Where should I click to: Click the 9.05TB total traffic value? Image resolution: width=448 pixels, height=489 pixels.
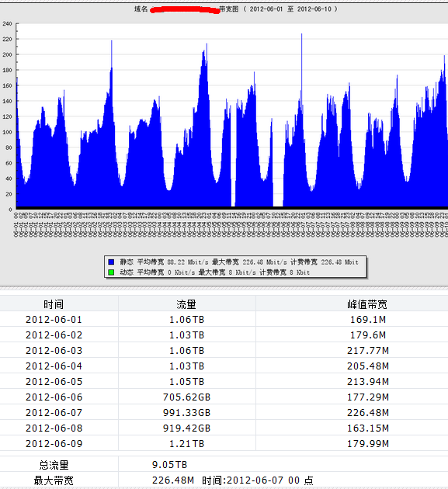coord(169,465)
